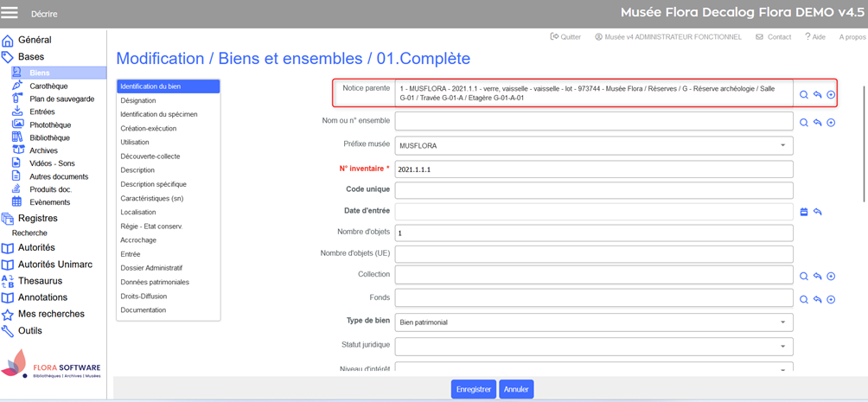Click the search icon beside Collection field
Screen dimensions: 868x402
(803, 277)
